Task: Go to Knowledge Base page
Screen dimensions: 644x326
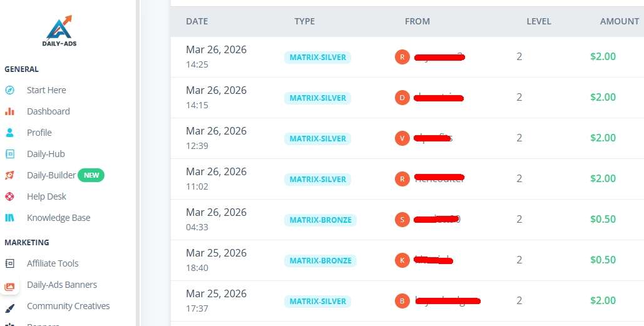Action: [x=58, y=218]
